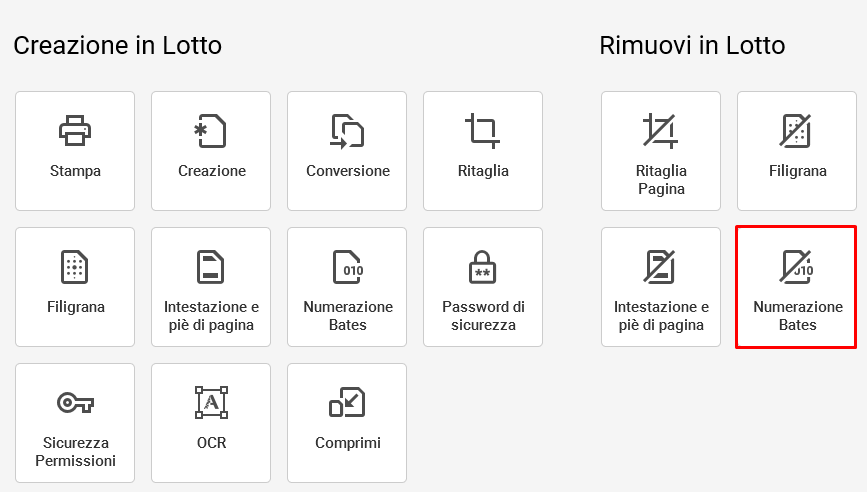Click the Comprimi label text
Screen dimensions: 867x492
point(348,443)
